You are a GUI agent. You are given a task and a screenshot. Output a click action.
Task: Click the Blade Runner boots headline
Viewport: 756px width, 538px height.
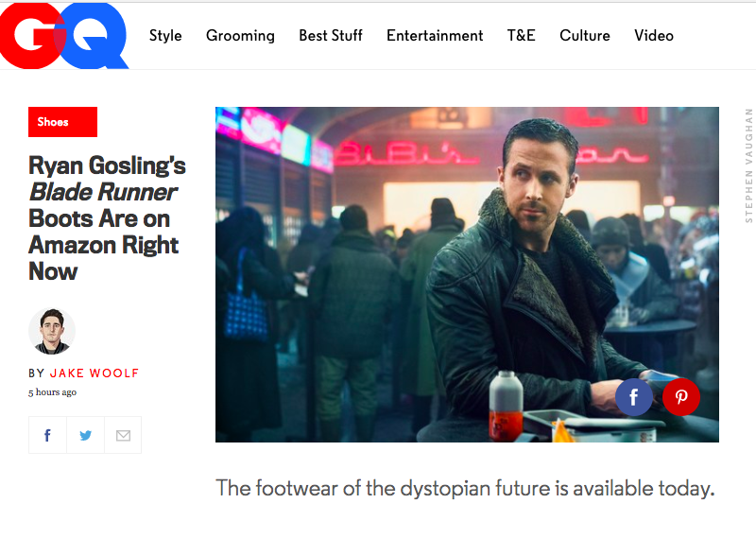107,218
